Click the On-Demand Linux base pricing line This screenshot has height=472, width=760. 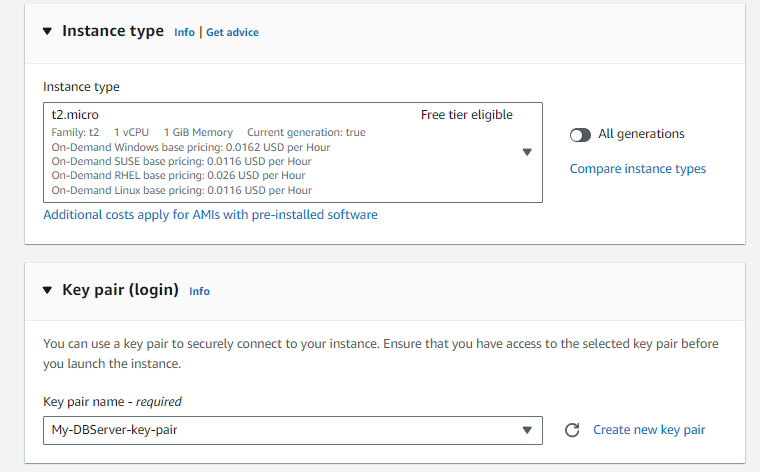coord(181,190)
